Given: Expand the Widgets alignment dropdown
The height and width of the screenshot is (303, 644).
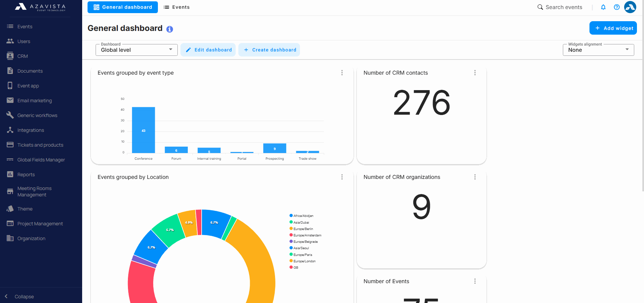Looking at the screenshot, I should coord(598,50).
